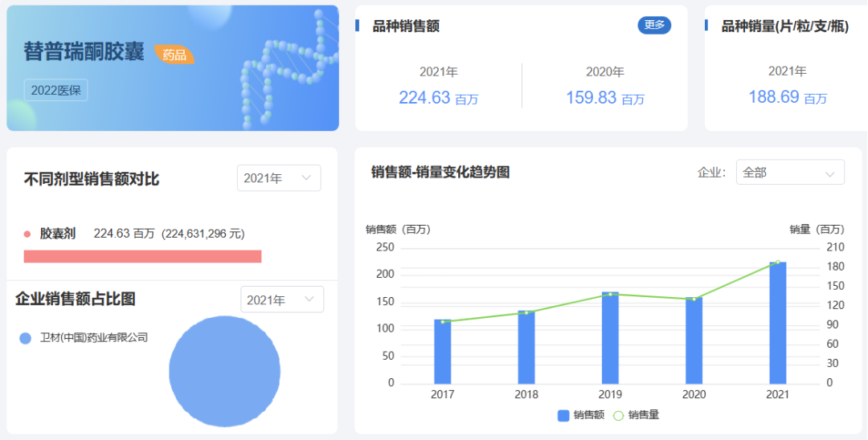Click the 2021 bar in trend chart
This screenshot has width=868, height=440.
click(x=777, y=323)
